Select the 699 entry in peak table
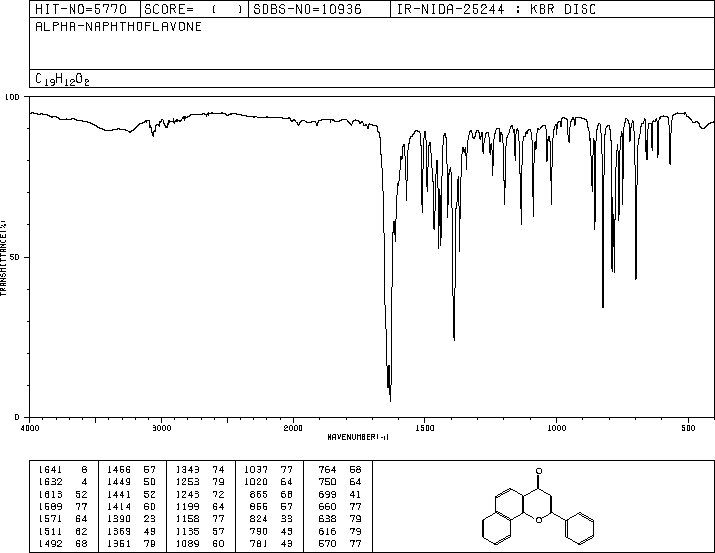 tap(340, 494)
